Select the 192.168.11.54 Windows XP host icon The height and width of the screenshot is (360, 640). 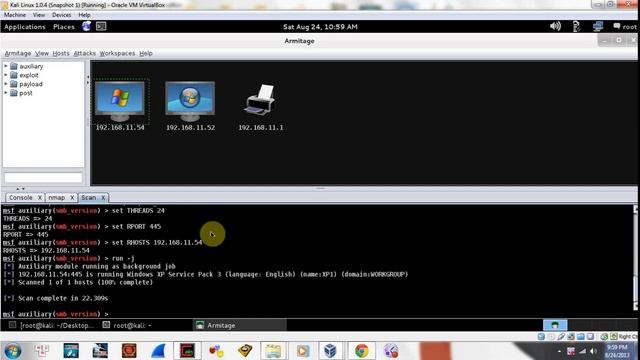(x=120, y=101)
